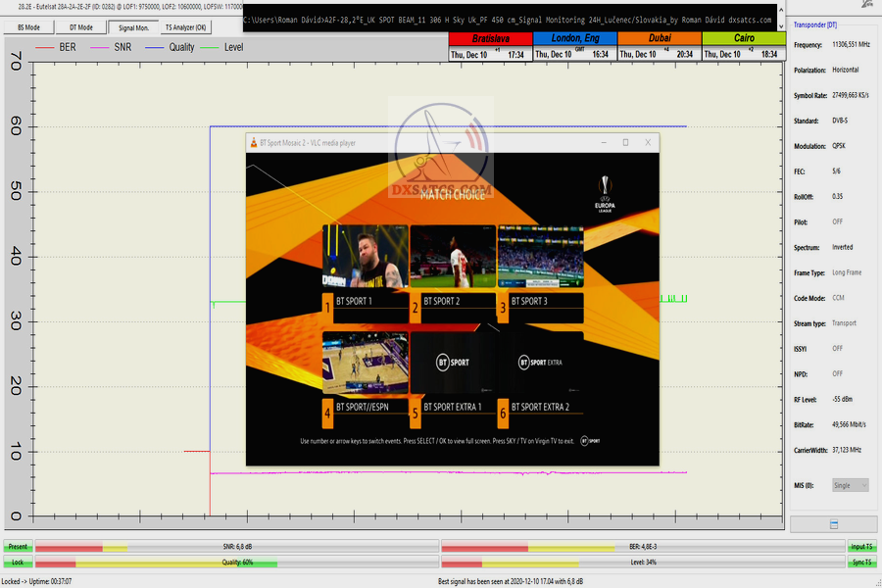Click the small panel button below MIS

[832, 524]
